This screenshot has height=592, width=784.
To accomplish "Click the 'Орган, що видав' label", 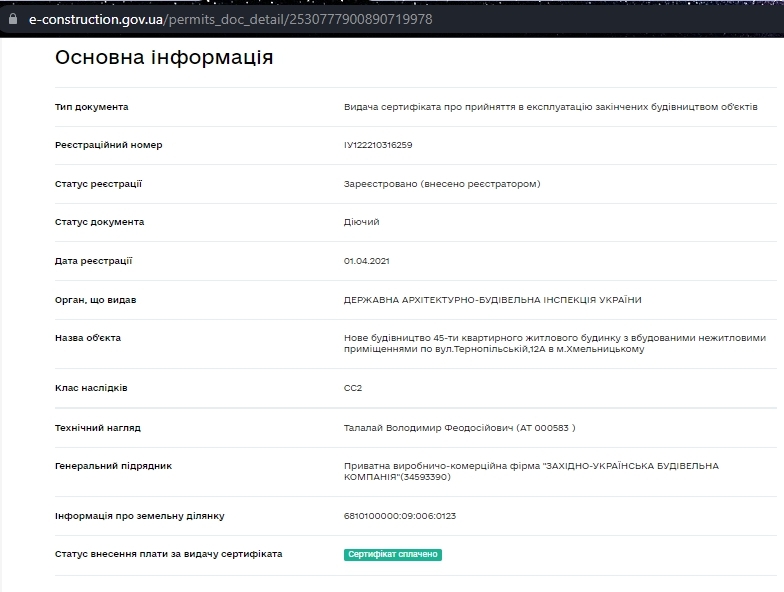I will click(x=96, y=300).
